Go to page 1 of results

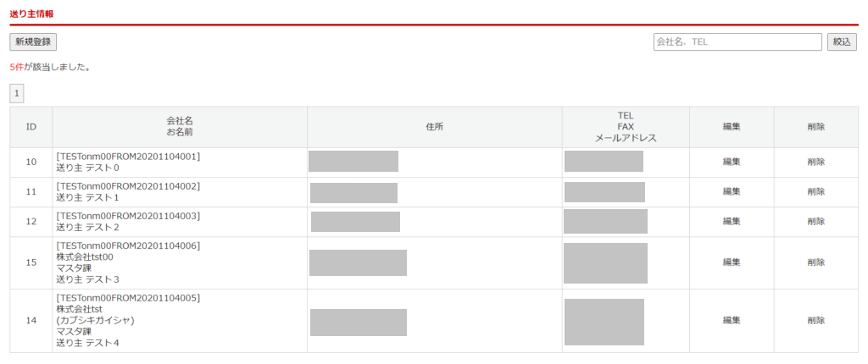click(x=17, y=93)
